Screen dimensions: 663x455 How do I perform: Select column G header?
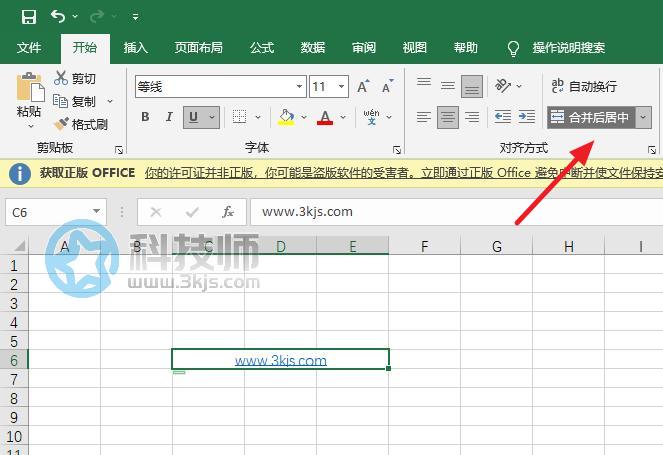497,246
